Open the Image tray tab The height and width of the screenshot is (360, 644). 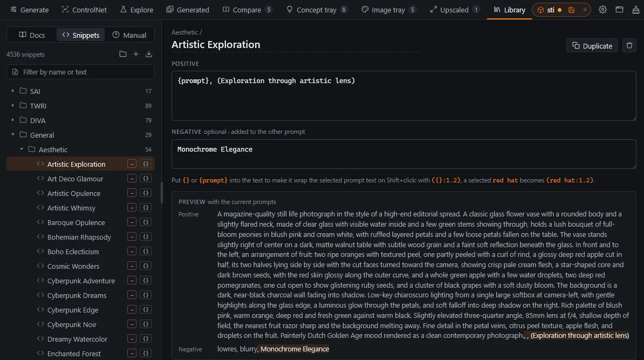(x=388, y=10)
